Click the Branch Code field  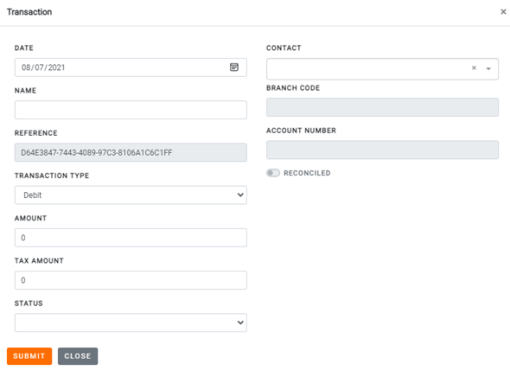coord(382,107)
